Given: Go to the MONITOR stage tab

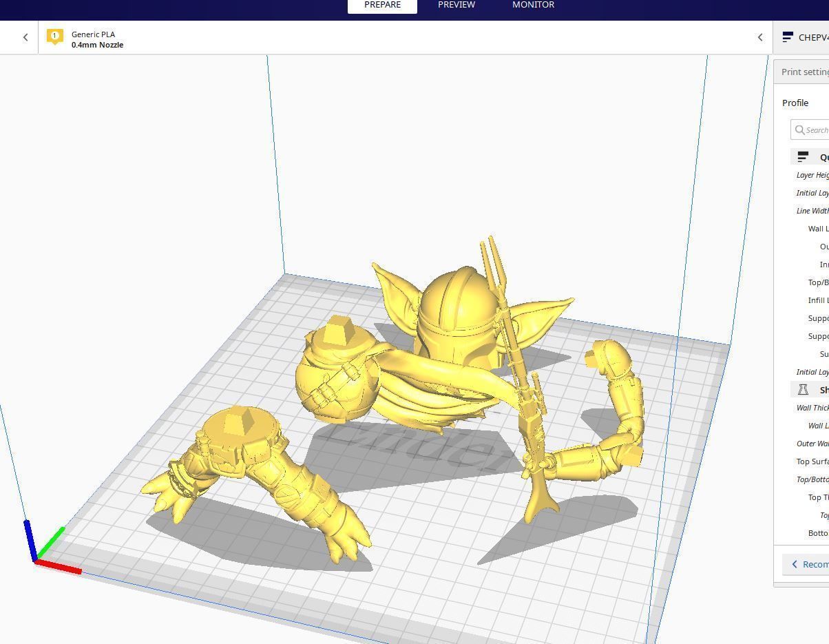Looking at the screenshot, I should pos(533,5).
